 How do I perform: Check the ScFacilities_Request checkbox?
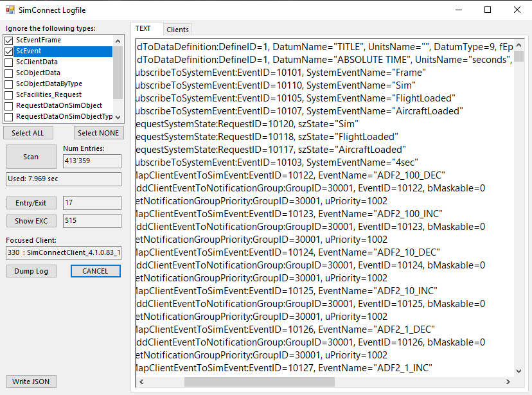9,95
